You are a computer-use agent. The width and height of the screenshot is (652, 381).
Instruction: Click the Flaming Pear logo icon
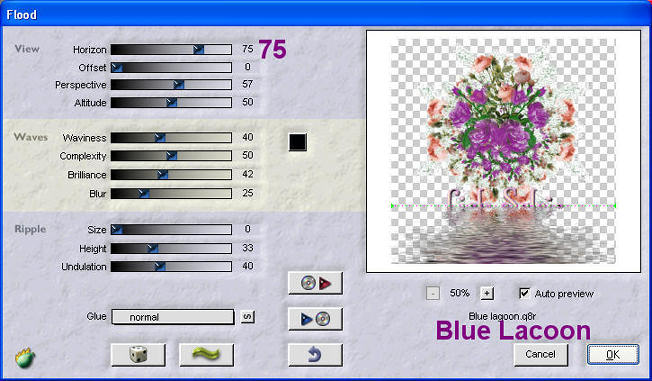[25, 358]
